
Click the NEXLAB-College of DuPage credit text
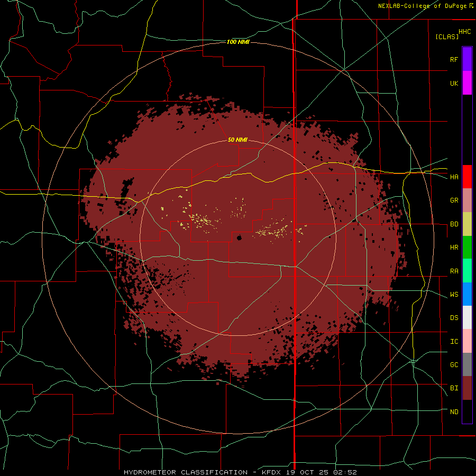[x=422, y=6]
